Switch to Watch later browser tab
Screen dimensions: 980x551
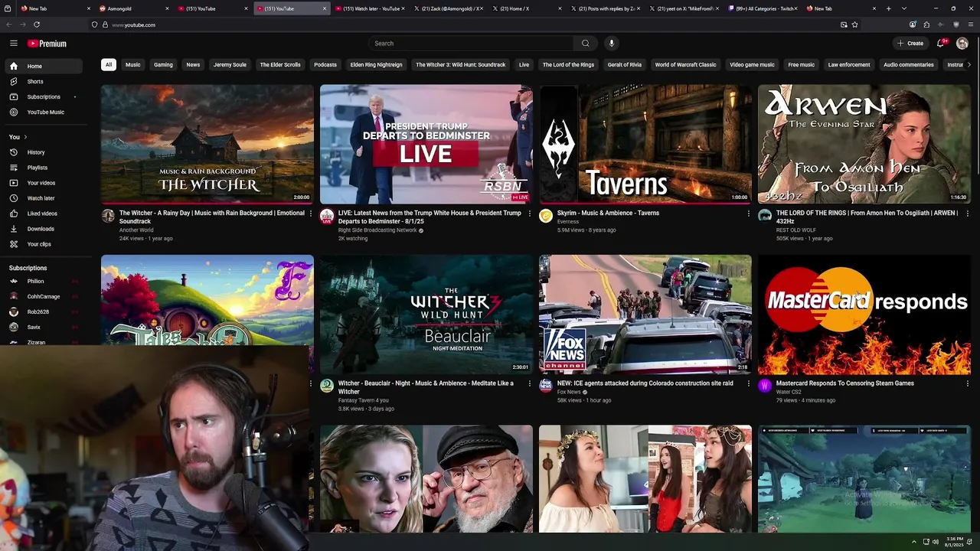[x=371, y=8]
